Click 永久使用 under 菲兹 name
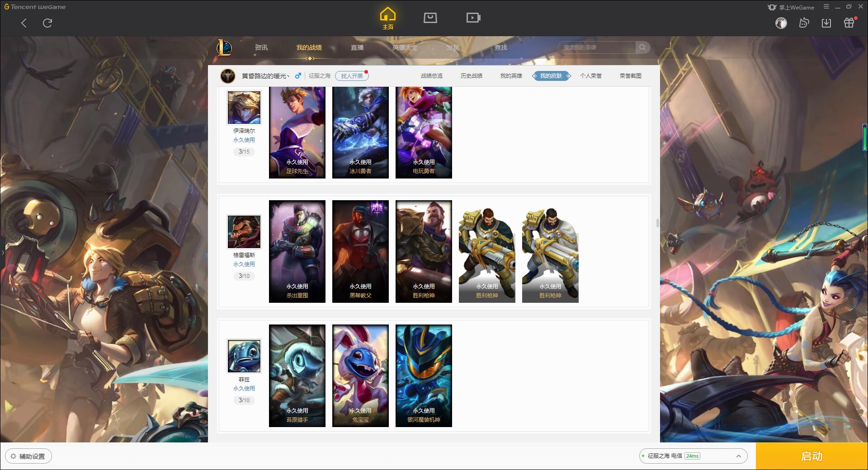 coord(244,389)
